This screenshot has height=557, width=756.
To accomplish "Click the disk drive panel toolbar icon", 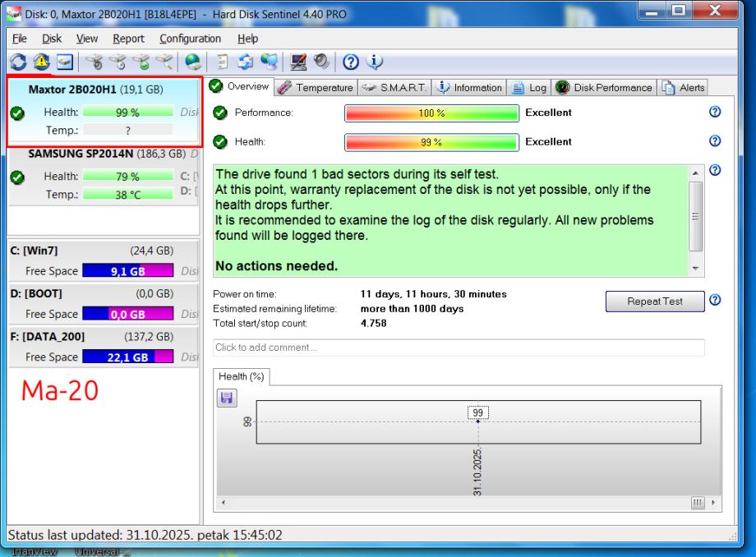I will pos(65,62).
